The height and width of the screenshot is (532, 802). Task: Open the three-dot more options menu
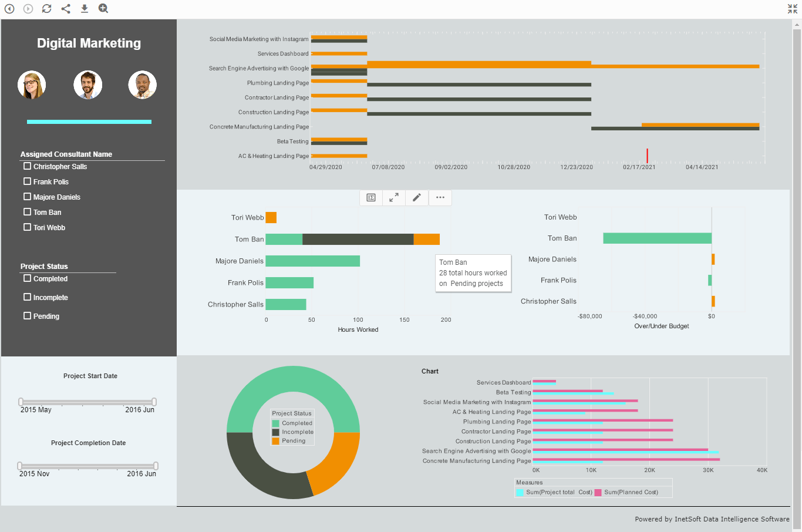click(440, 198)
